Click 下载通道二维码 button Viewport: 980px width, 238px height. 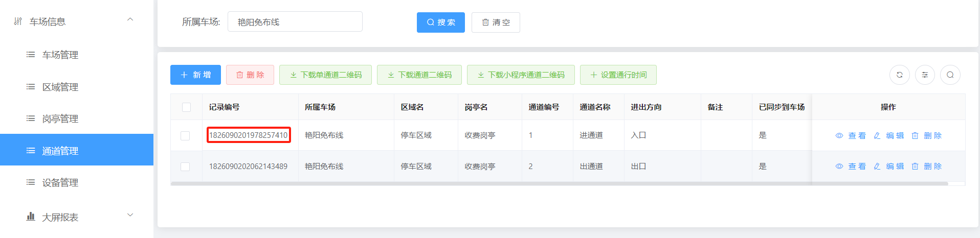(419, 75)
